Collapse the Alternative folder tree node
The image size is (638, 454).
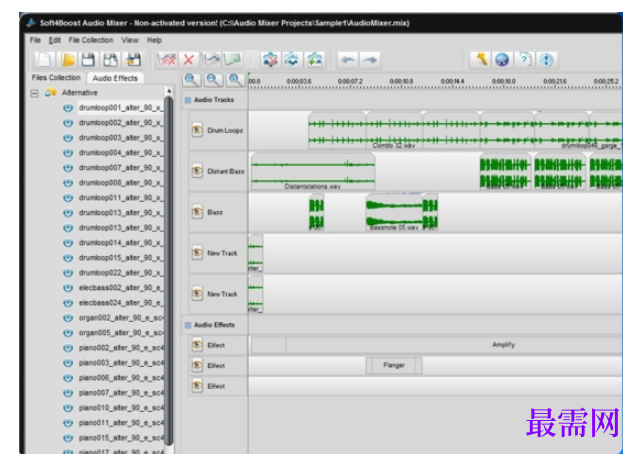[35, 94]
